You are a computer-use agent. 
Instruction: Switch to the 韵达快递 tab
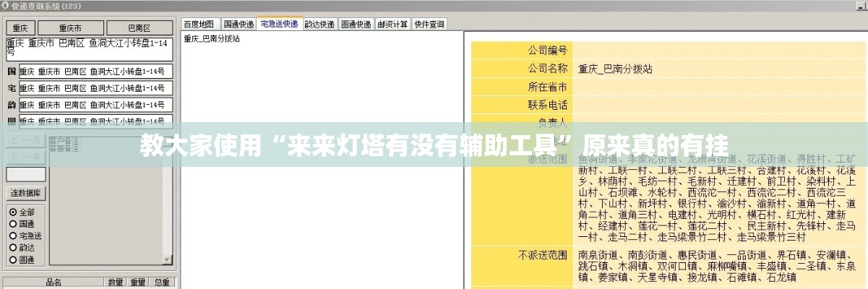click(319, 24)
